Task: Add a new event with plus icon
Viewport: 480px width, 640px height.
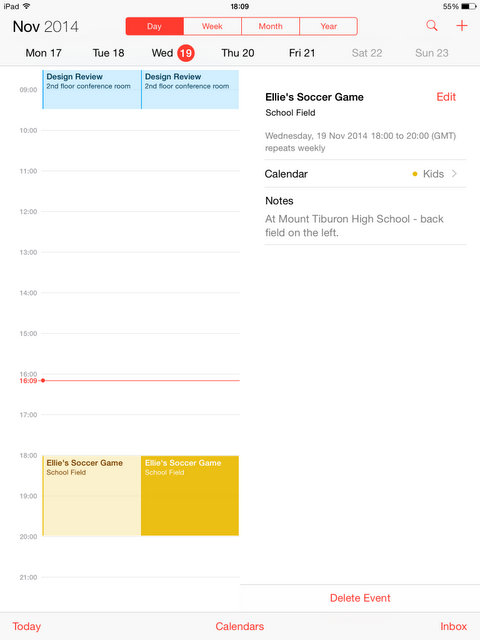Action: coord(462,26)
